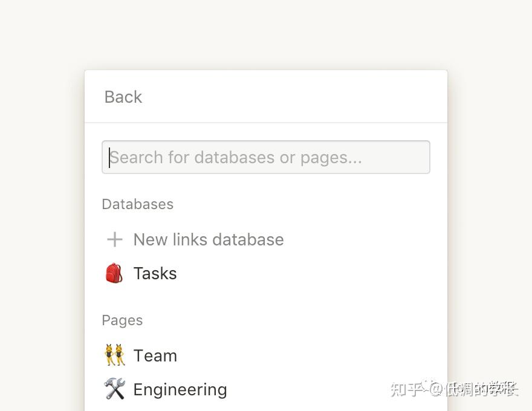The image size is (532, 411).
Task: Click the Databases section header
Action: click(138, 204)
